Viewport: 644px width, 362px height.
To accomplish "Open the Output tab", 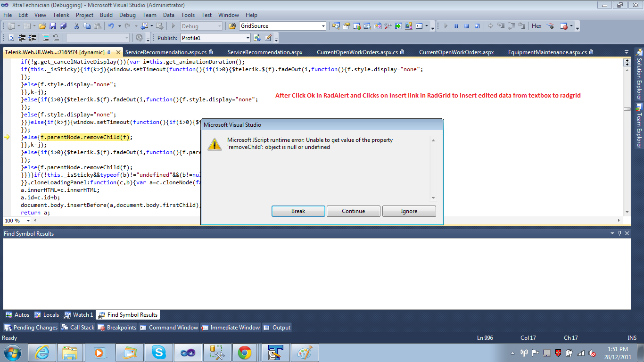I will pyautogui.click(x=277, y=328).
